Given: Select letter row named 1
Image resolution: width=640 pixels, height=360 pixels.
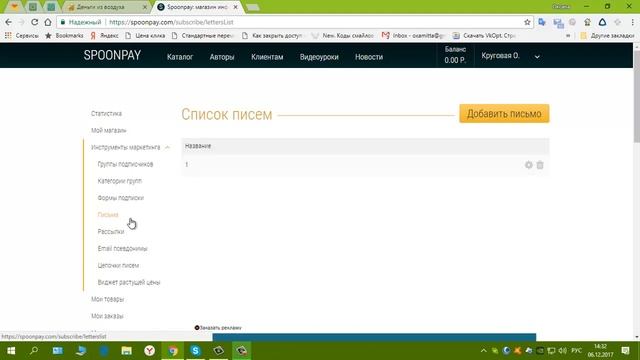Looking at the screenshot, I should [x=365, y=165].
